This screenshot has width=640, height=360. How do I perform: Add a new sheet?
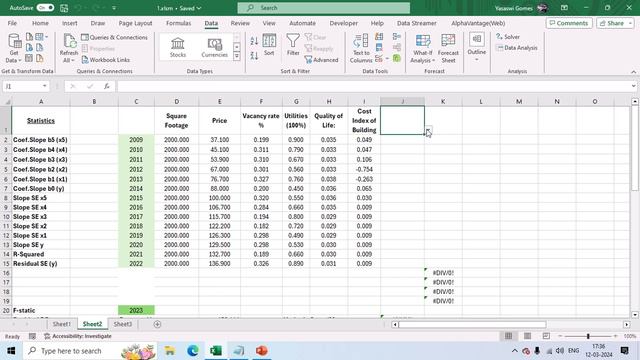(x=157, y=324)
